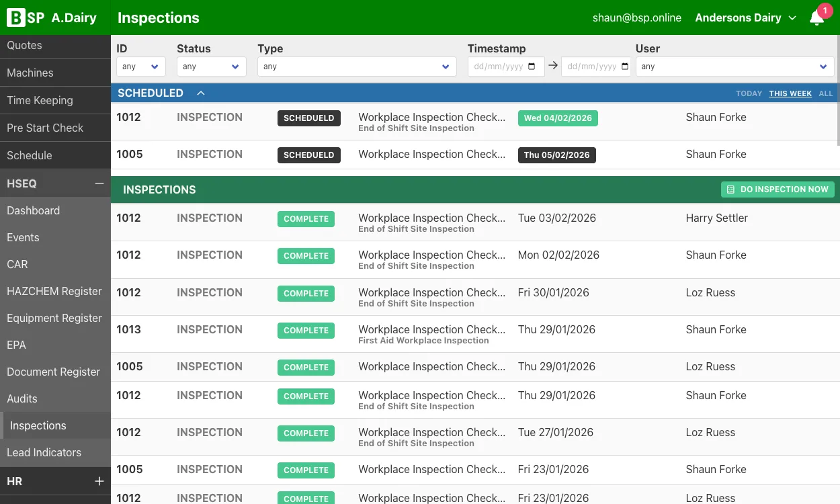Click the Do Inspection Now button
Screen dimensions: 840x504
click(x=778, y=190)
